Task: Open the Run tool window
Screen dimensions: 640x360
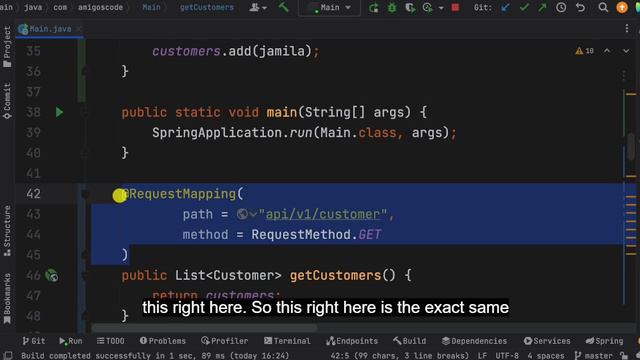Action: pyautogui.click(x=71, y=341)
